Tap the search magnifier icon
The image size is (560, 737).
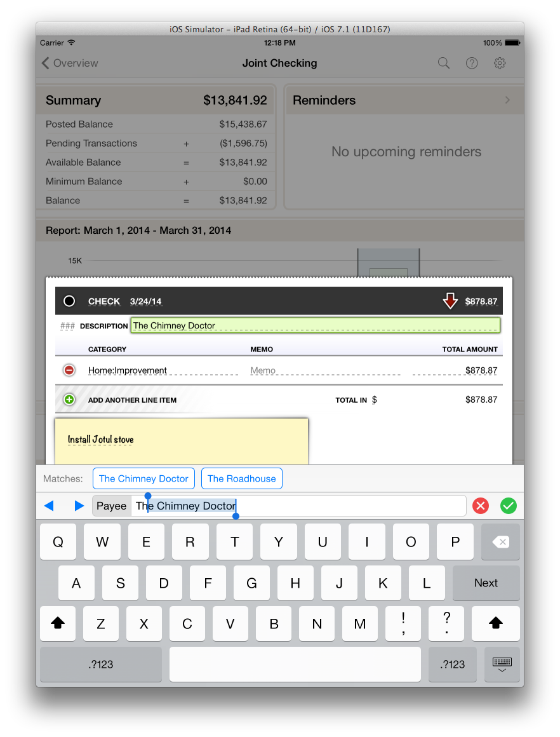[x=444, y=63]
